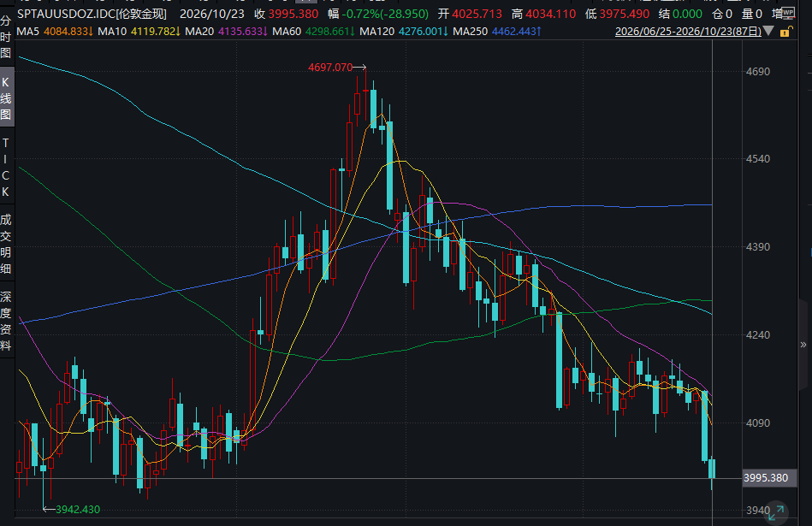The width and height of the screenshot is (812, 526).
Task: Toggle the yellow padlock lock icon
Action: coord(785,33)
